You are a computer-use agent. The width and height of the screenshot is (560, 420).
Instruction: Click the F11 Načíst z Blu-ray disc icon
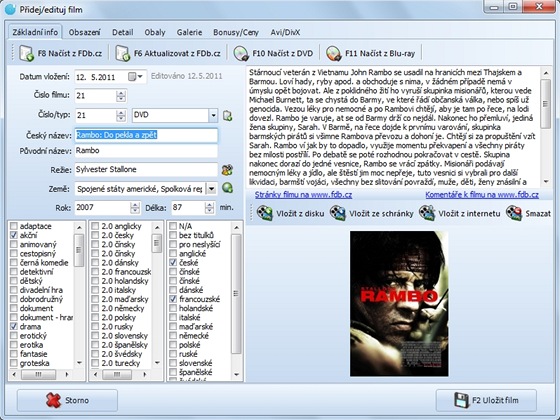pyautogui.click(x=334, y=53)
